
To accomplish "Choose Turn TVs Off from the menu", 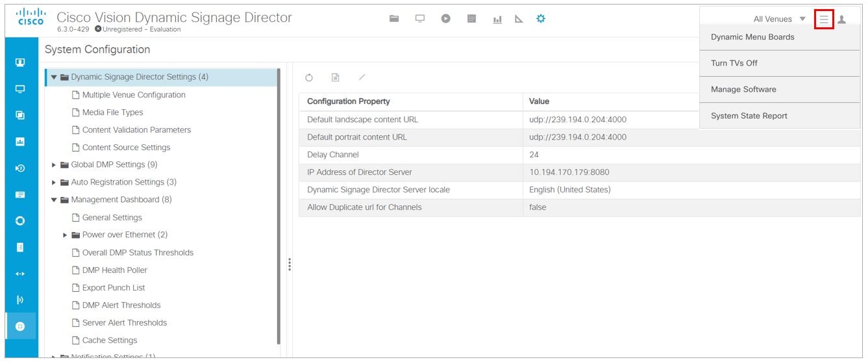I will [734, 63].
